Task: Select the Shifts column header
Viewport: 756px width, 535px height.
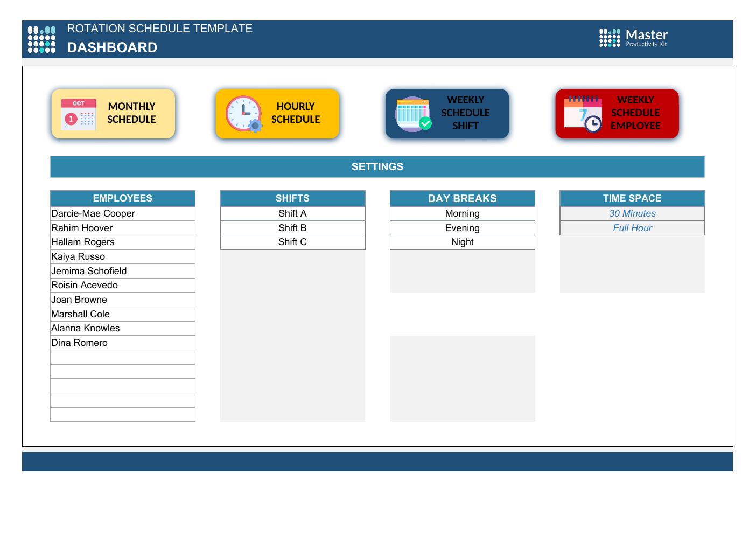Action: pyautogui.click(x=292, y=198)
